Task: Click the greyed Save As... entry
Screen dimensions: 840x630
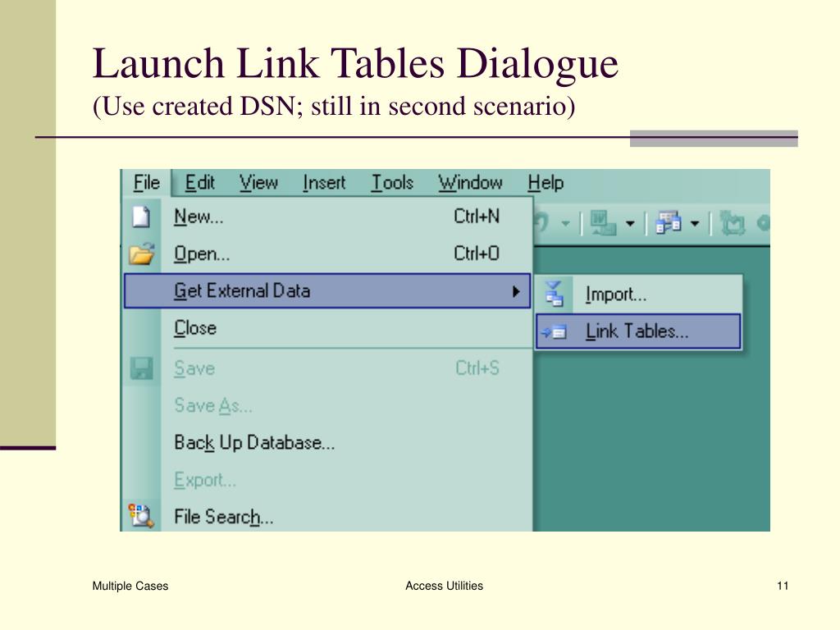Action: click(327, 405)
